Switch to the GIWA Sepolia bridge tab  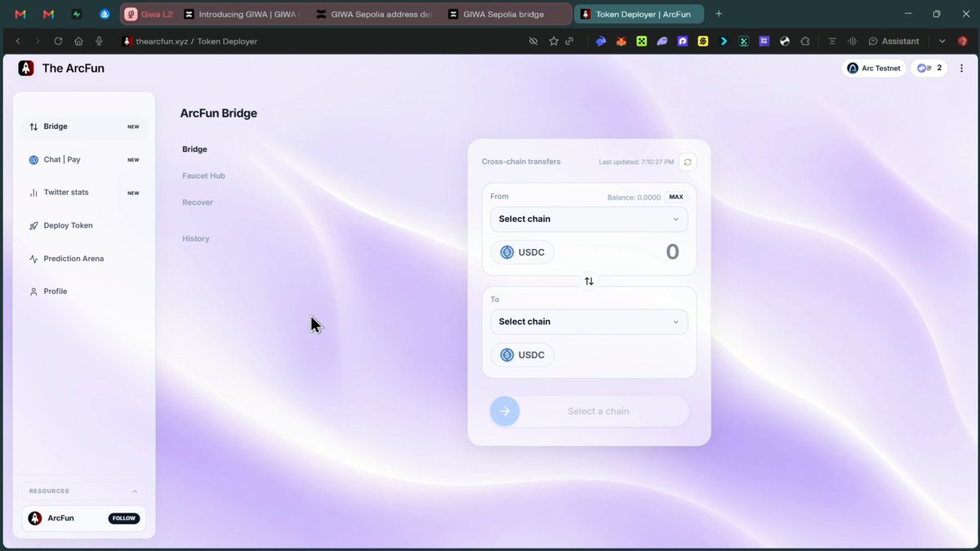pos(509,14)
